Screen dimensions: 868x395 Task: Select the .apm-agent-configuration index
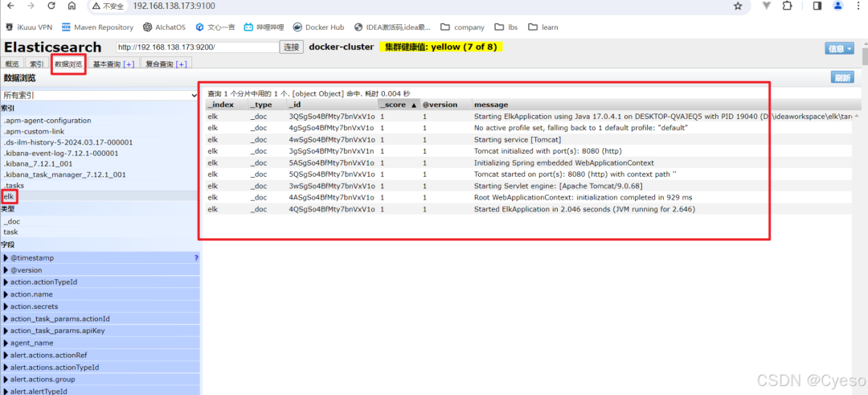(x=47, y=120)
